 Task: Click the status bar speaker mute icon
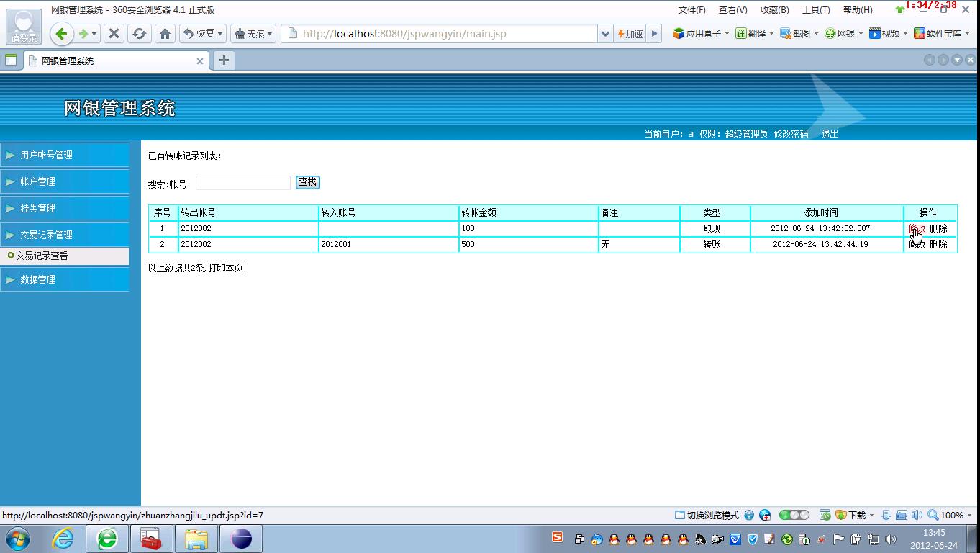coord(917,515)
